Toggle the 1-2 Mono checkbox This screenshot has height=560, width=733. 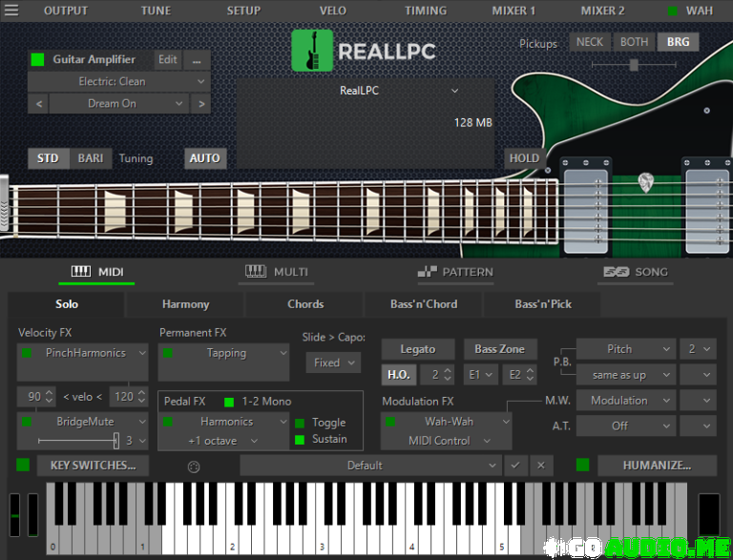coord(229,402)
